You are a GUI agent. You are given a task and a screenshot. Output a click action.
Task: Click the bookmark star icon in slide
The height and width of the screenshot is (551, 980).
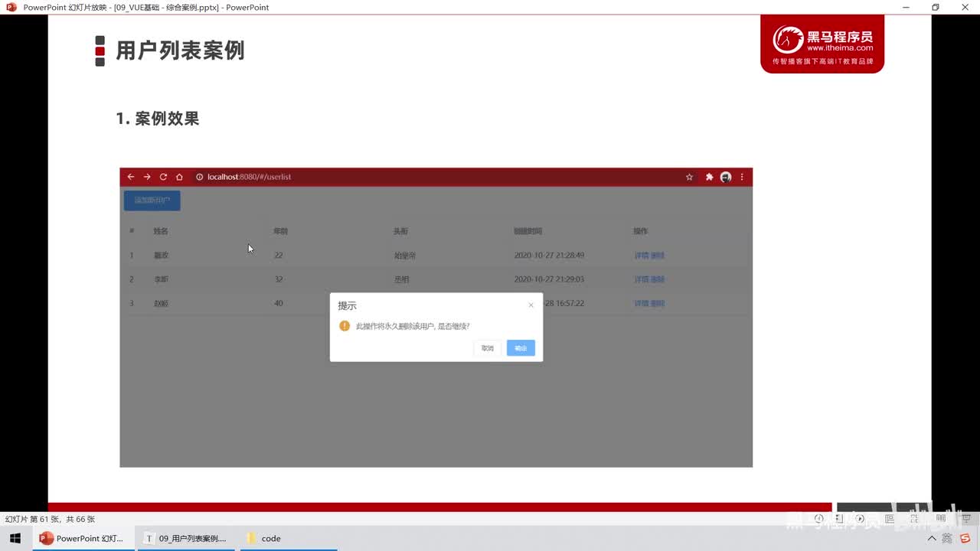pyautogui.click(x=689, y=177)
